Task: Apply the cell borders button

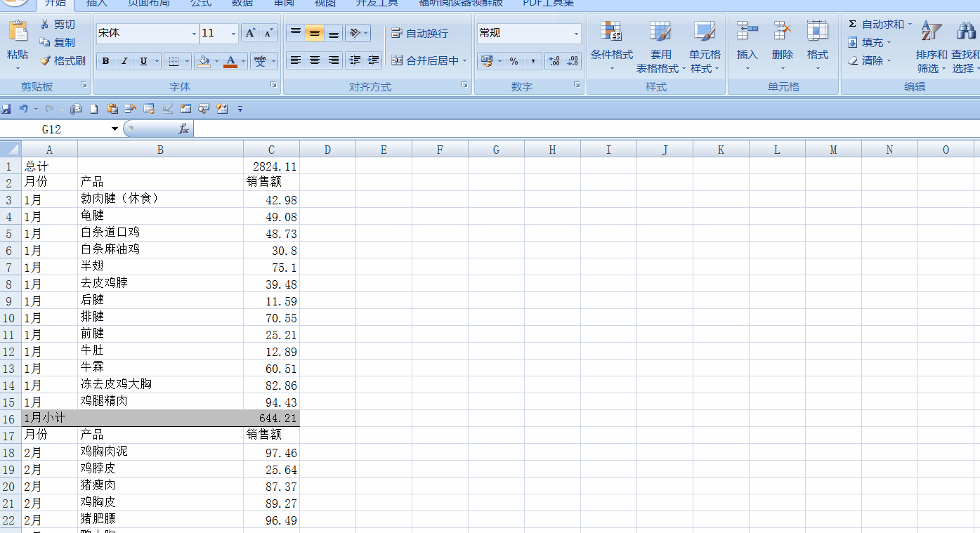Action: pyautogui.click(x=174, y=61)
